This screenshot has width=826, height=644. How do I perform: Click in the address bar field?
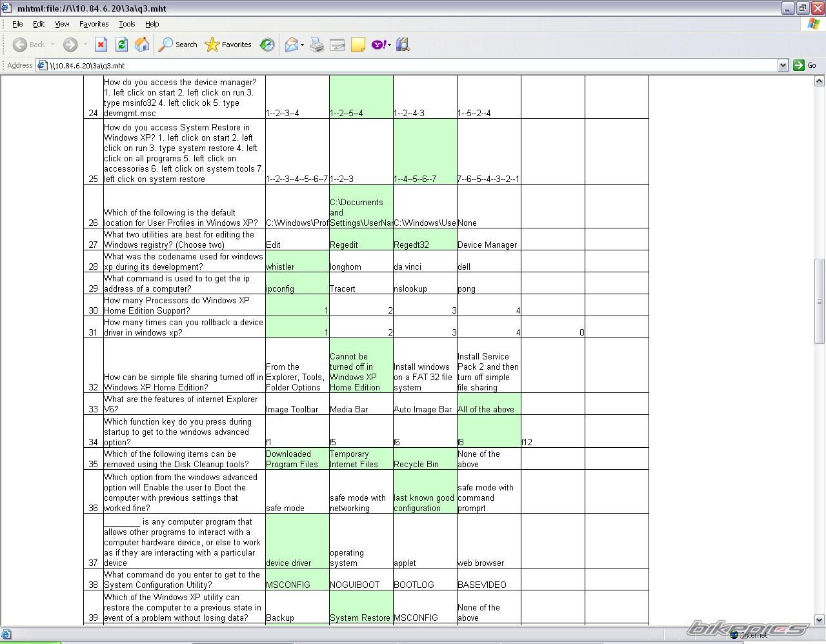point(413,65)
